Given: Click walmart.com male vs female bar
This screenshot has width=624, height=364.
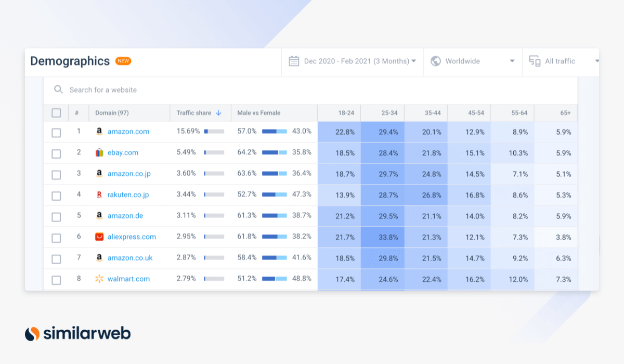Looking at the screenshot, I should 275,279.
